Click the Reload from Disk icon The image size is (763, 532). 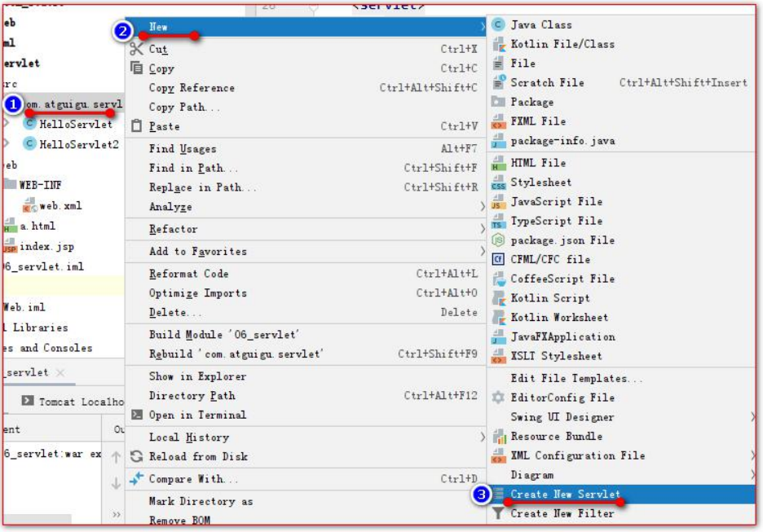137,456
